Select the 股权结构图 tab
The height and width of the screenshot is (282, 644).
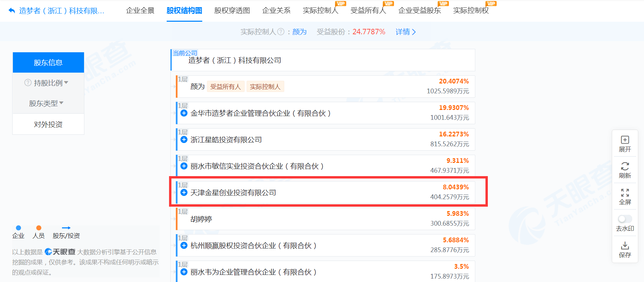pos(184,11)
